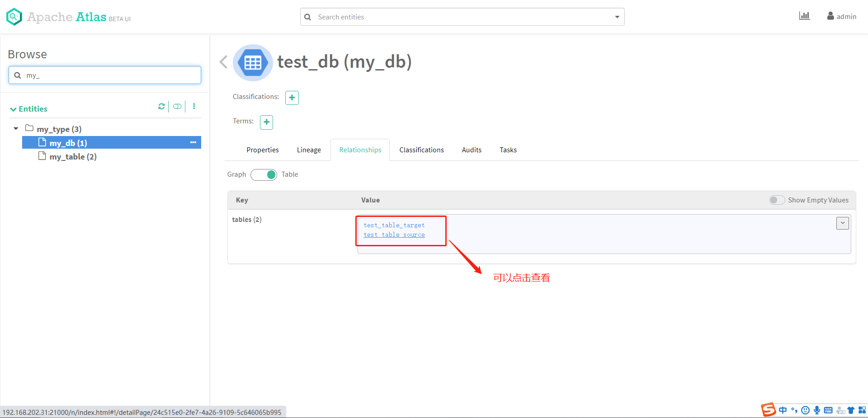Expand the tables (2) value row dropdown
This screenshot has width=868, height=418.
coord(842,223)
